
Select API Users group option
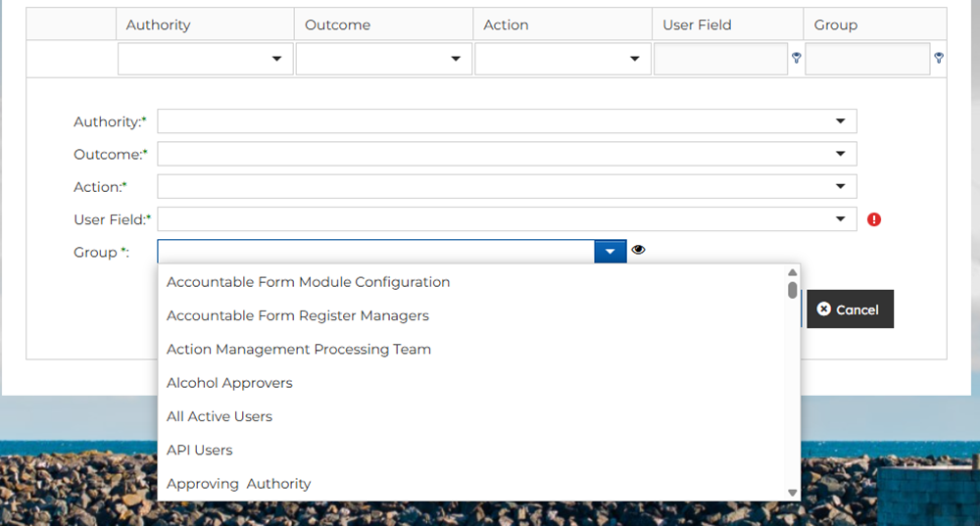pyautogui.click(x=200, y=451)
